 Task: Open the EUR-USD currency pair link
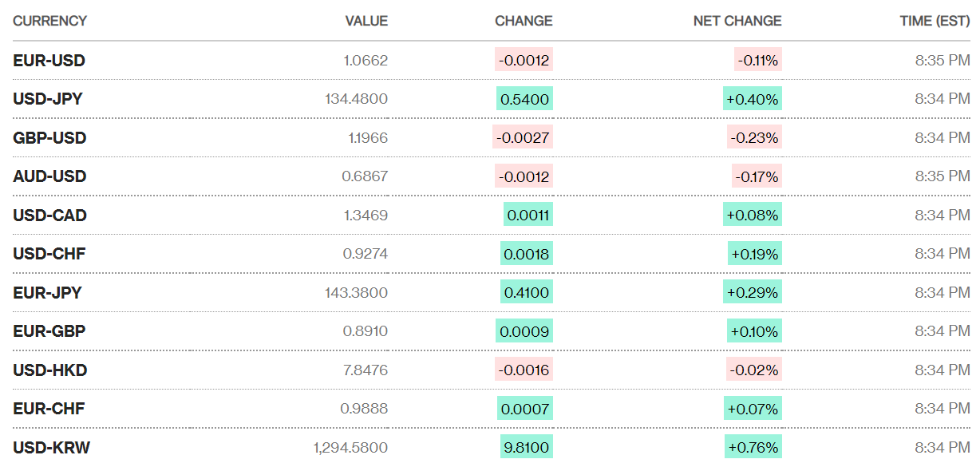tap(49, 61)
